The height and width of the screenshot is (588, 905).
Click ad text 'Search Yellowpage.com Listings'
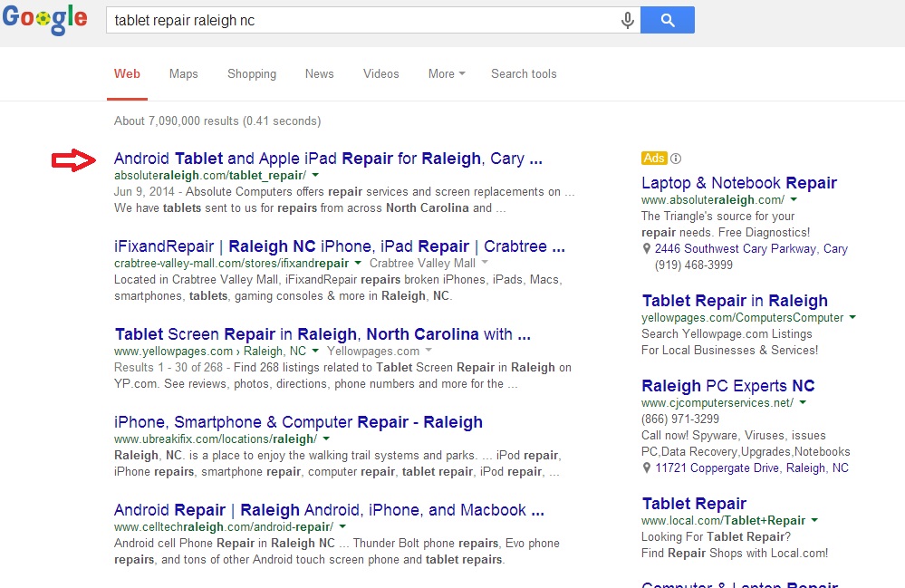(727, 334)
